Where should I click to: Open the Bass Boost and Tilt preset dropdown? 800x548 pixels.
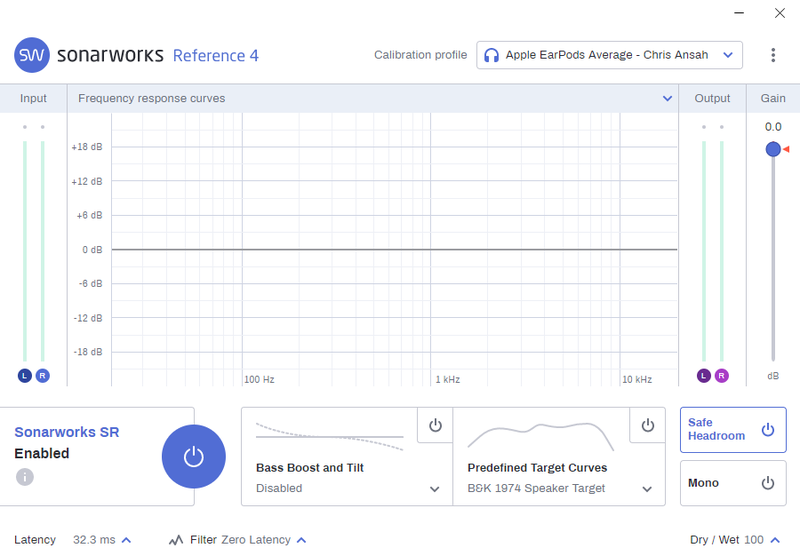(x=435, y=489)
